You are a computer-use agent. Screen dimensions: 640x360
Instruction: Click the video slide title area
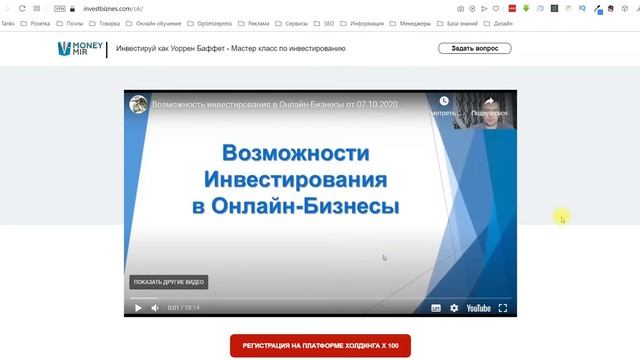(x=296, y=179)
